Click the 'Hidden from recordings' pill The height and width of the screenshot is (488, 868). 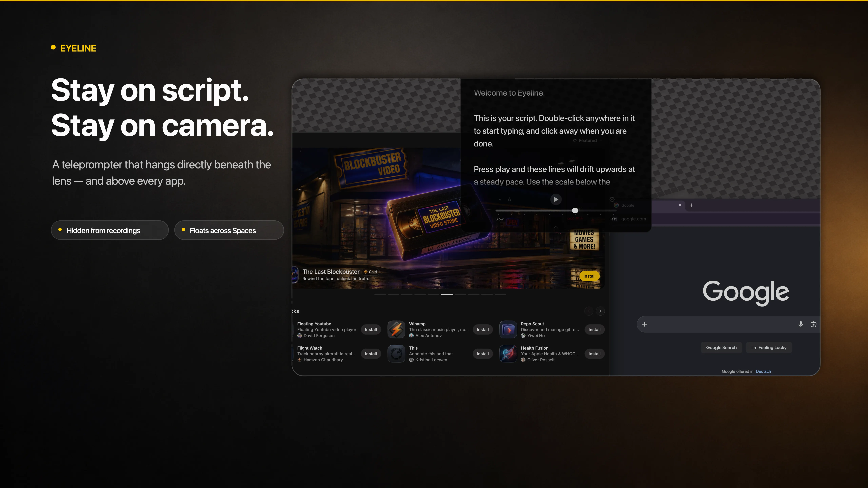coord(110,230)
